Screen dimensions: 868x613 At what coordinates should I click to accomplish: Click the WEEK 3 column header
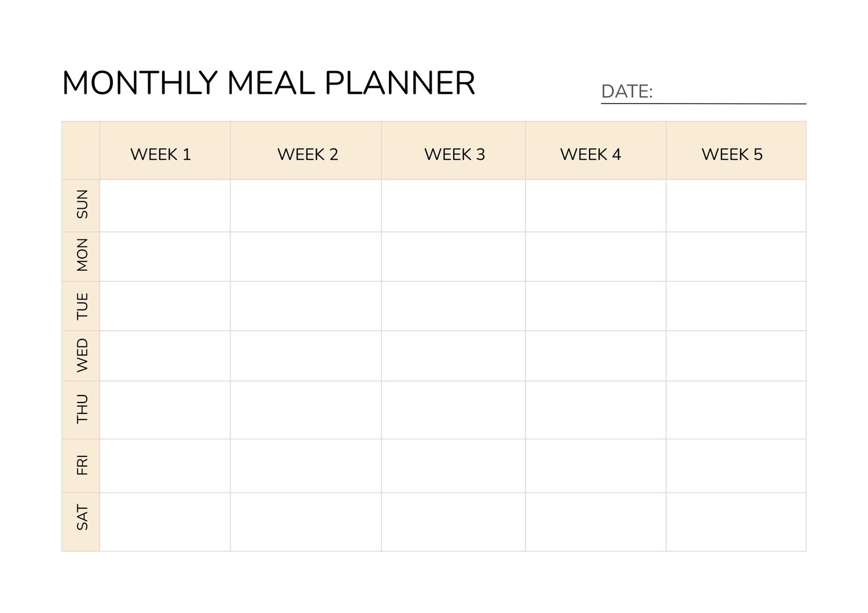(454, 154)
